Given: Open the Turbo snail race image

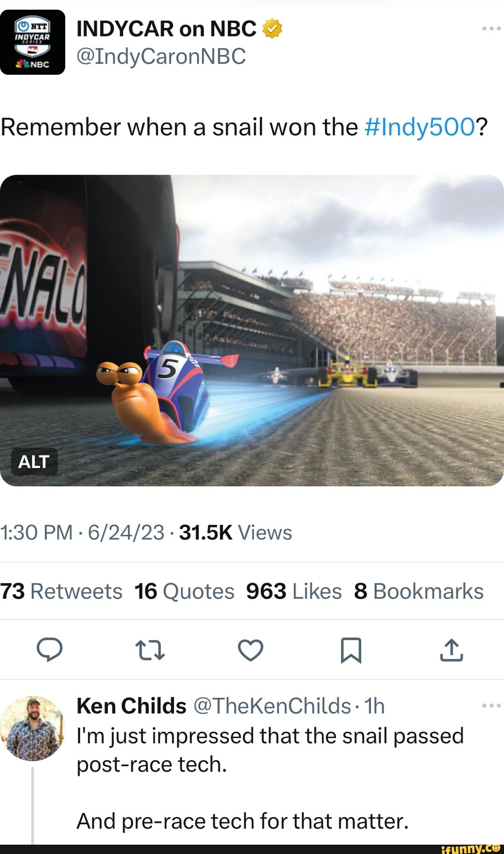Looking at the screenshot, I should click(252, 328).
